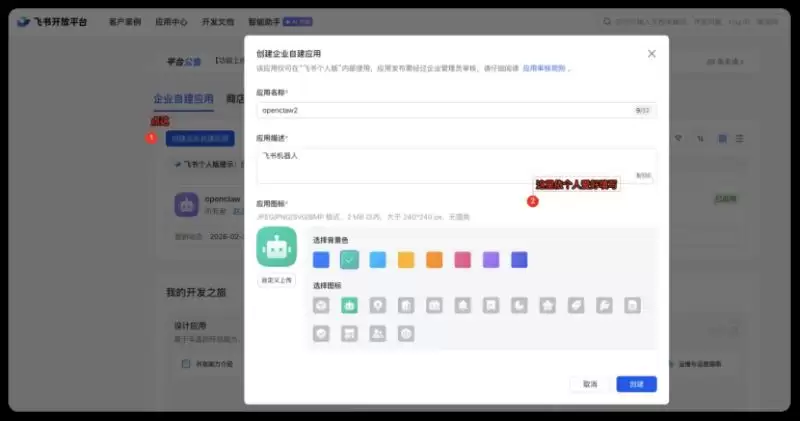Switch to list view icon on background page
Image resolution: width=800 pixels, height=421 pixels.
click(x=739, y=138)
